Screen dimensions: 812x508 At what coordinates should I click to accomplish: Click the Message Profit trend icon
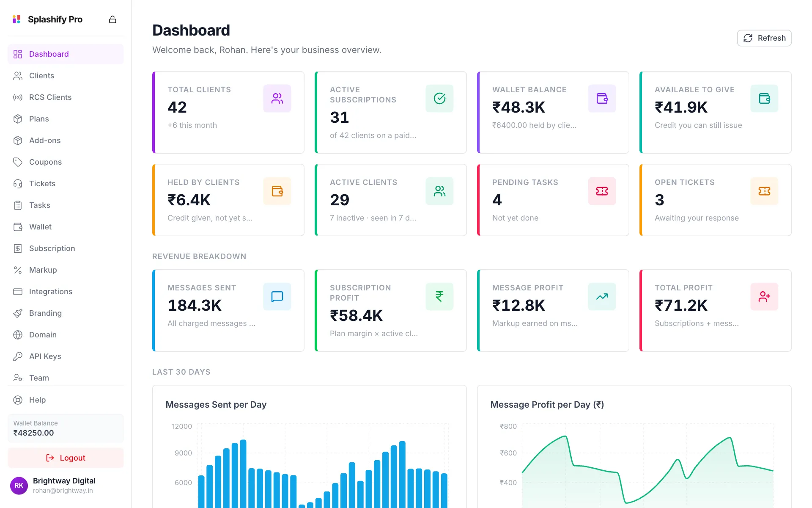(602, 297)
